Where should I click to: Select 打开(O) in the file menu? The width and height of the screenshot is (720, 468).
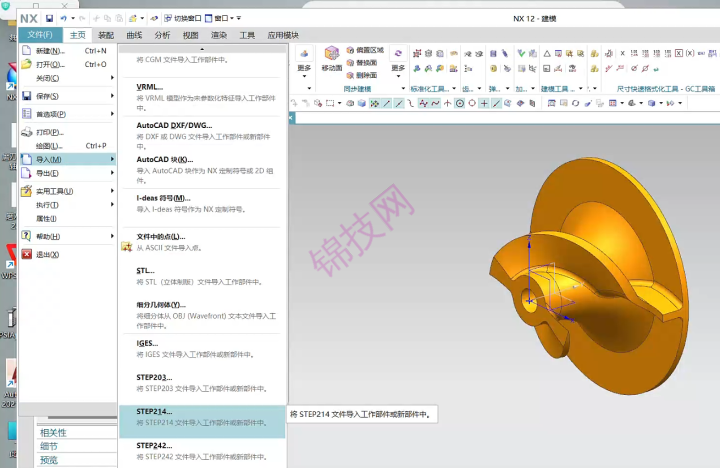point(68,64)
